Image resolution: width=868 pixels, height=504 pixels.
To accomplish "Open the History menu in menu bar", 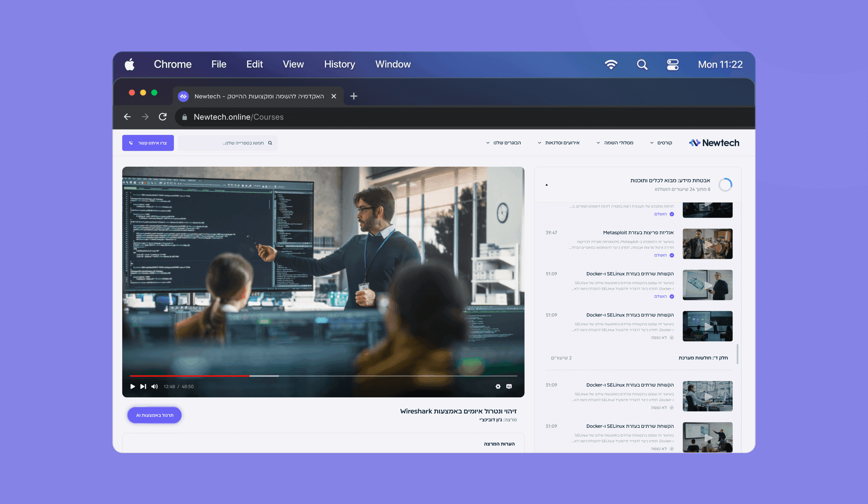I will pos(339,65).
